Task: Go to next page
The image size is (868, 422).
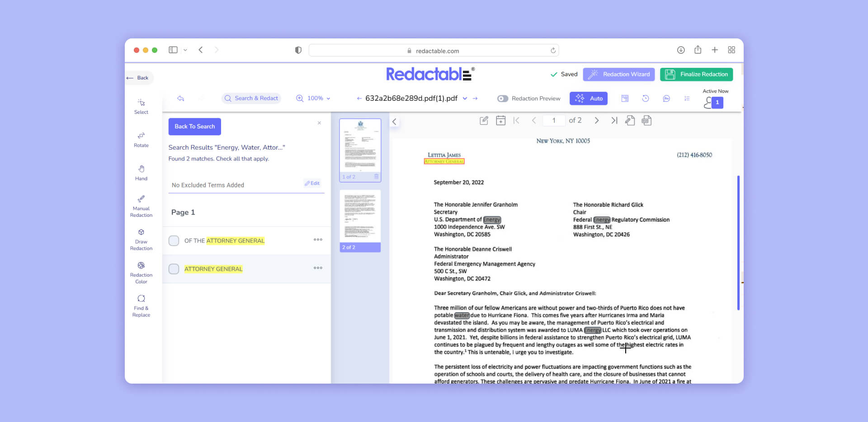Action: (597, 121)
